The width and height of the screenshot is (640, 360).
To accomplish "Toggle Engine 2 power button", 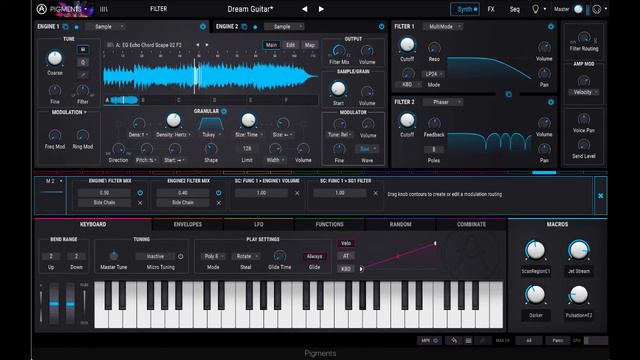I will click(382, 27).
